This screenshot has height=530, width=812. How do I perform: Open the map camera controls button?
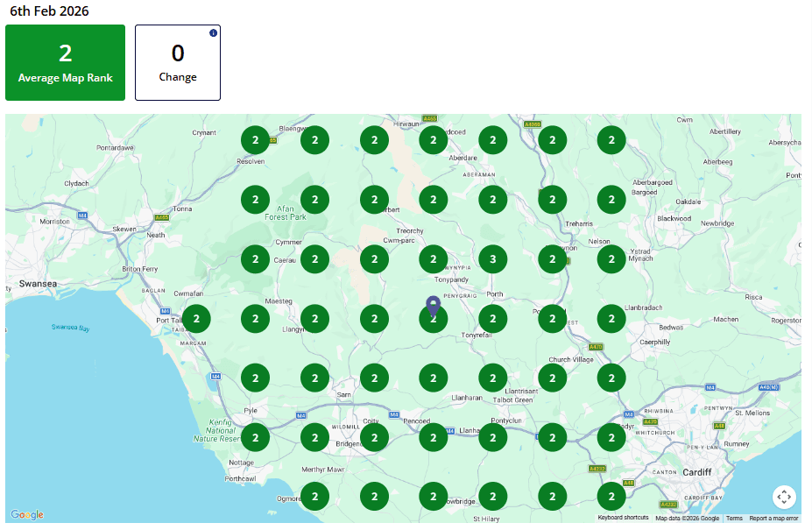pos(784,497)
